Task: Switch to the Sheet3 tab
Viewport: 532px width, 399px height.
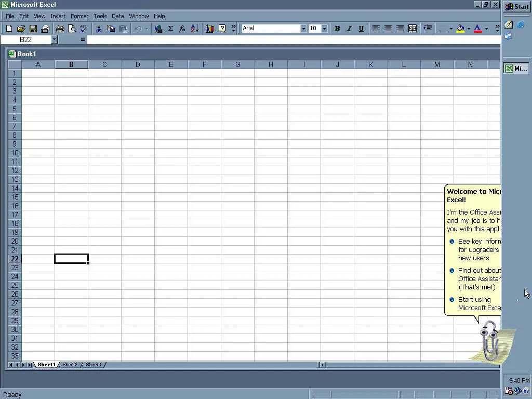Action: click(x=94, y=365)
